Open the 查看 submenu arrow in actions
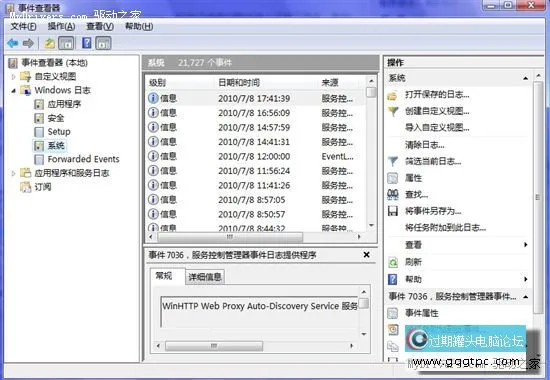Viewport: 550px width, 380px height. pyautogui.click(x=525, y=245)
